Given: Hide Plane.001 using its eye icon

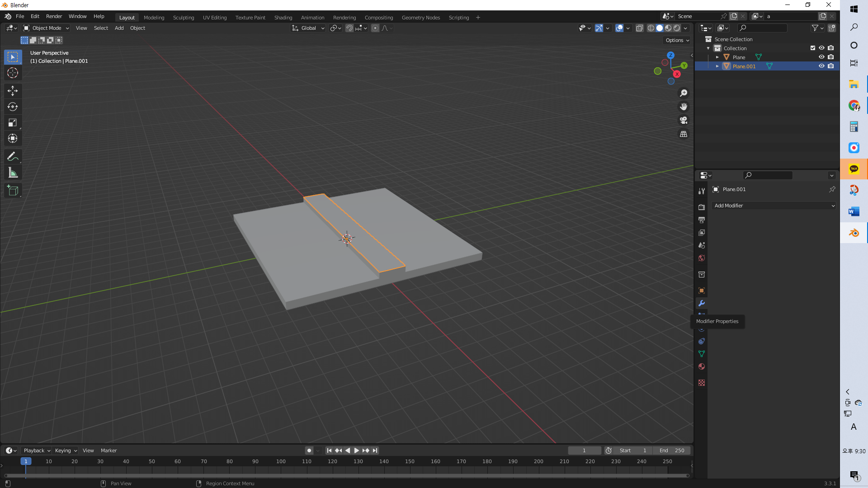Looking at the screenshot, I should 821,66.
